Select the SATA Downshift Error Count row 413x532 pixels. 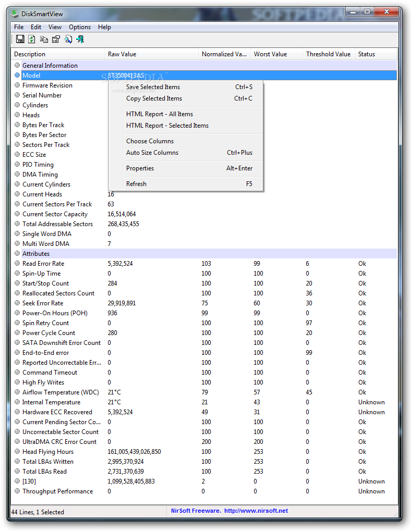tap(204, 343)
